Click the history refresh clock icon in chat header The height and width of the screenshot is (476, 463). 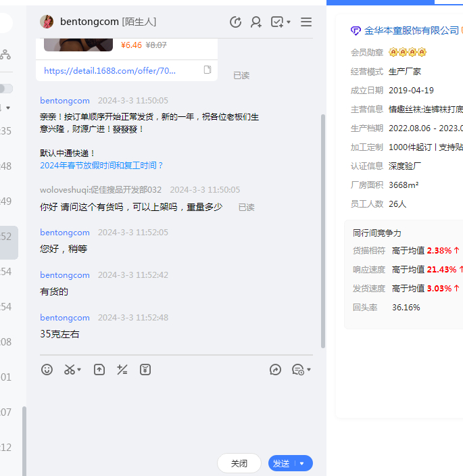point(235,22)
